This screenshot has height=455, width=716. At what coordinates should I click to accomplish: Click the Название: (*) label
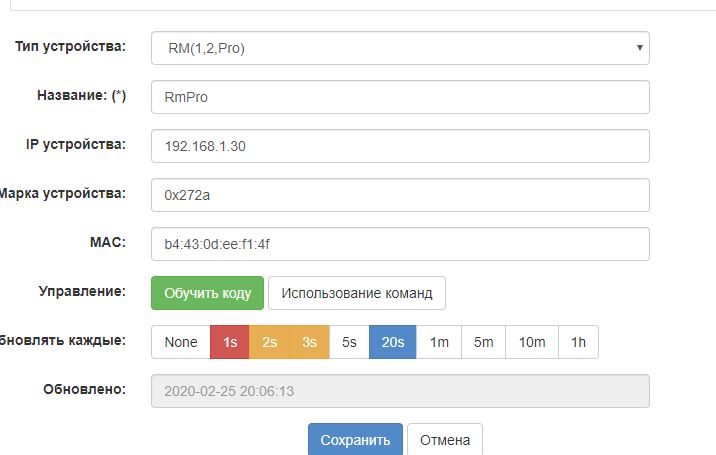(x=81, y=95)
